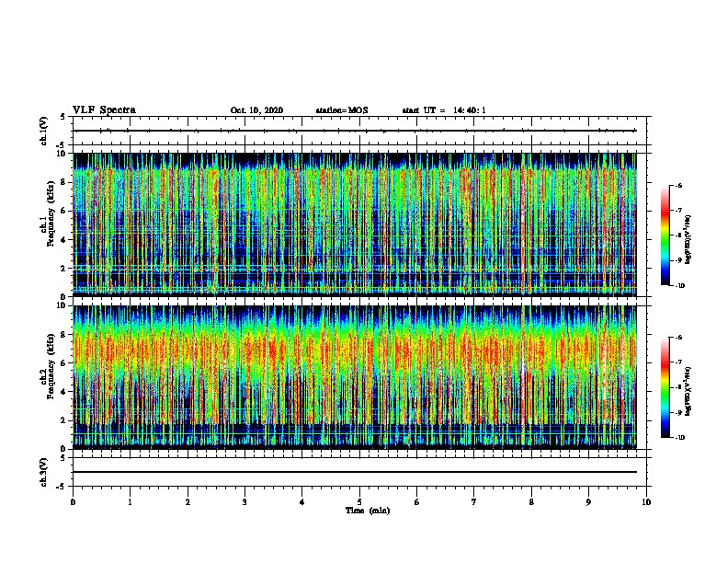
Task: Click the "4" tick on ch.1 frequency axis
Action: tap(64, 240)
